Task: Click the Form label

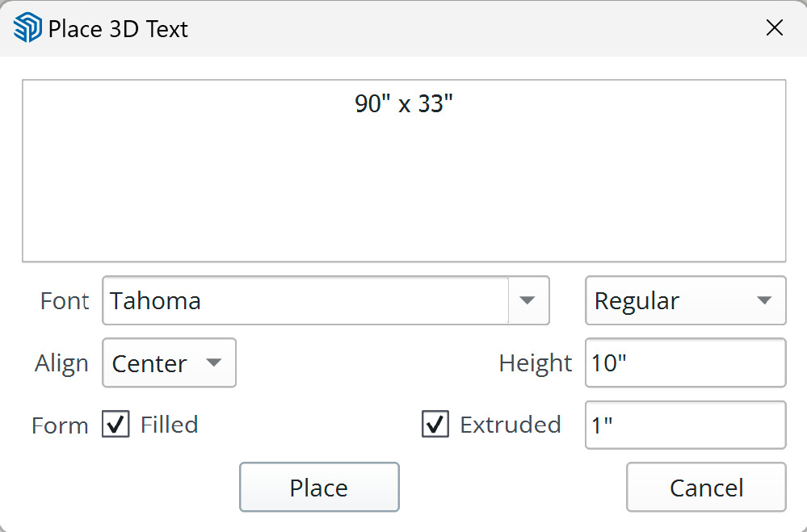Action: 60,426
